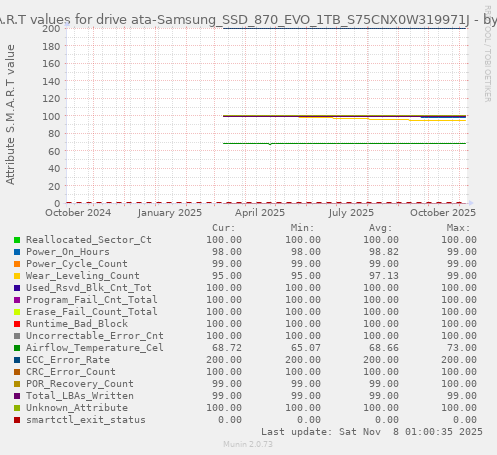Select the smartctl_exit_status legend label

86,420
